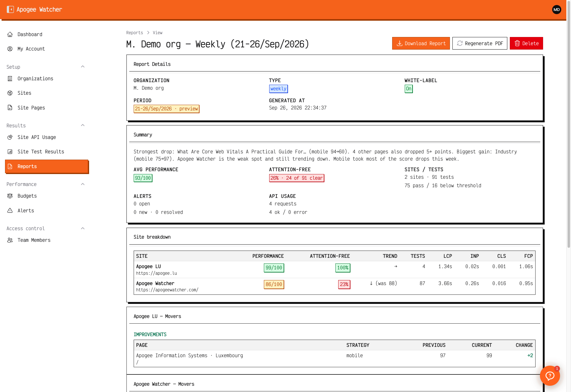Screen dimensions: 571x392
Task: Click the Site Pages document icon
Action: point(10,108)
